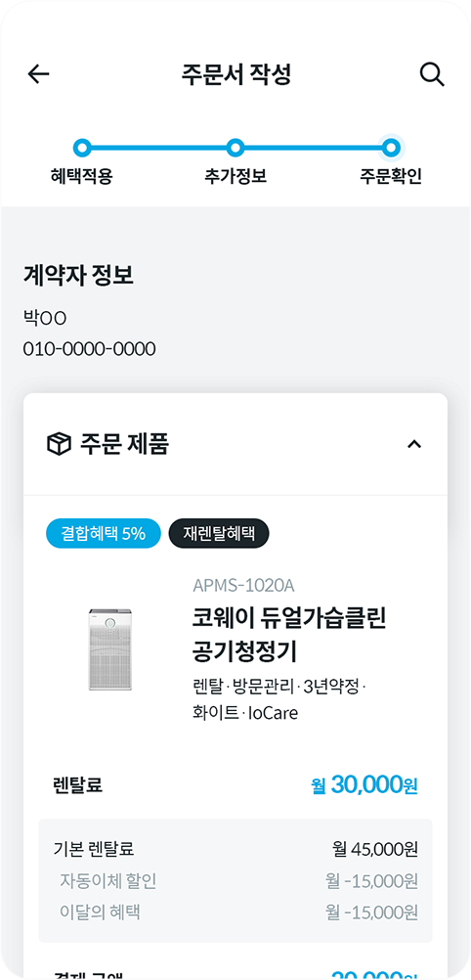This screenshot has height=980, width=471.
Task: Tap the box icon beside 주문 제품
Action: (58, 444)
